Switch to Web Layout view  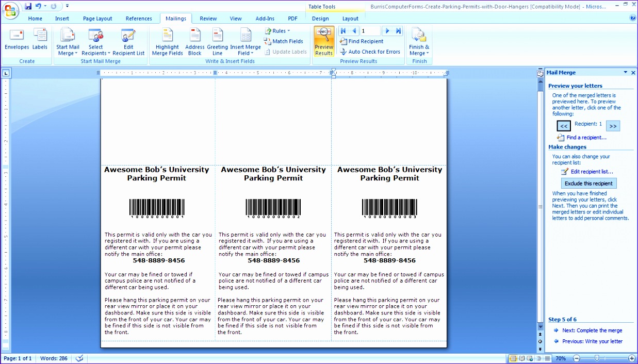[529, 358]
